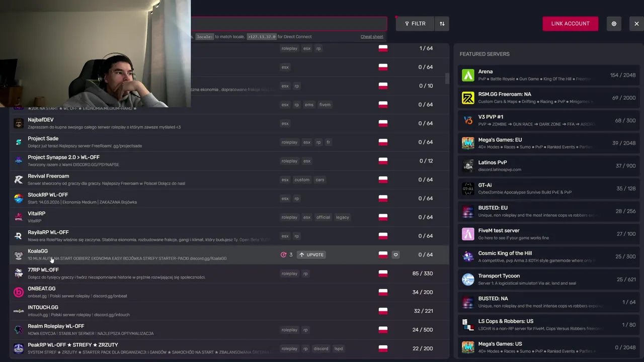Focus the server search field

point(289,24)
